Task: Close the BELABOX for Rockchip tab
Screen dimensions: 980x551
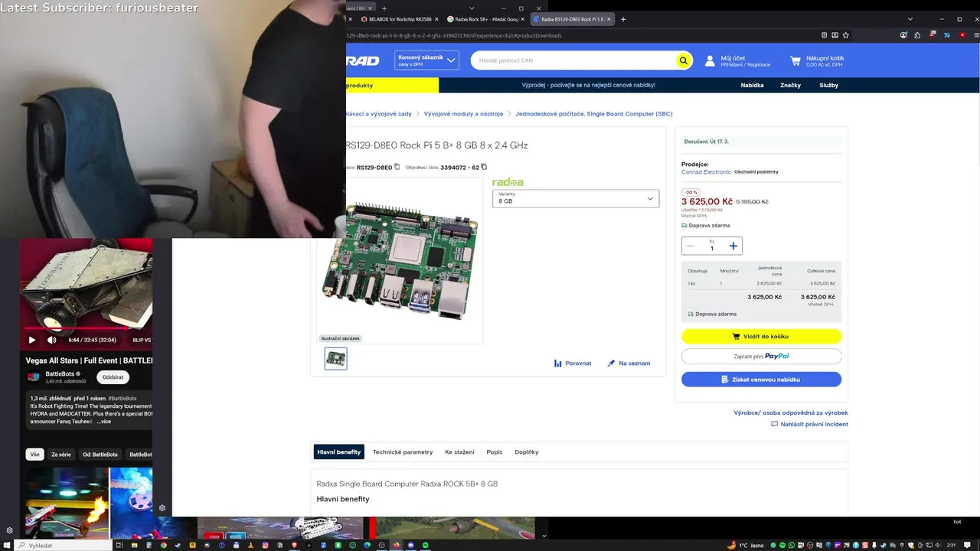Action: point(436,19)
